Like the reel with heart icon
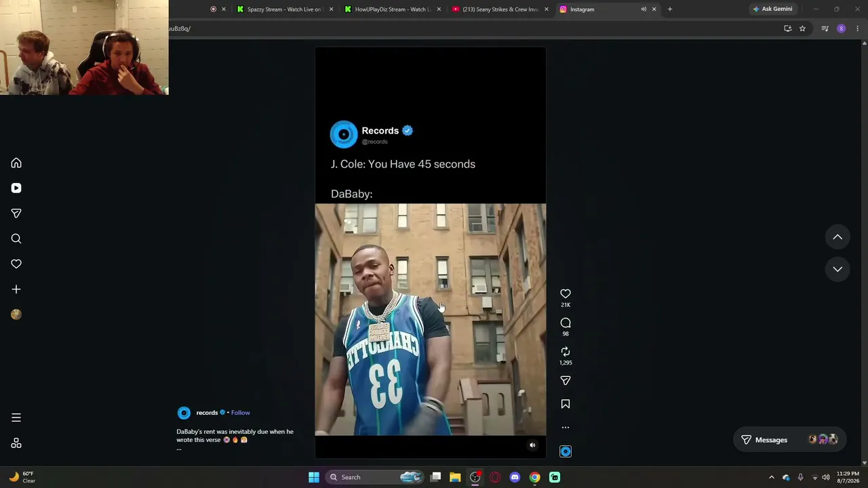868x488 pixels. (566, 293)
